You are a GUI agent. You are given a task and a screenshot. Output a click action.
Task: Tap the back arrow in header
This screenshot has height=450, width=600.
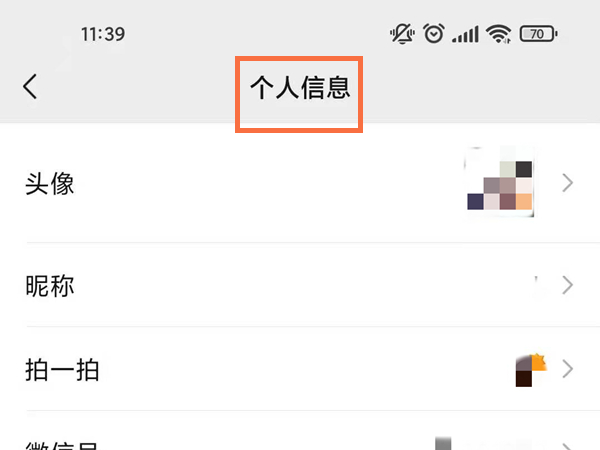click(30, 87)
